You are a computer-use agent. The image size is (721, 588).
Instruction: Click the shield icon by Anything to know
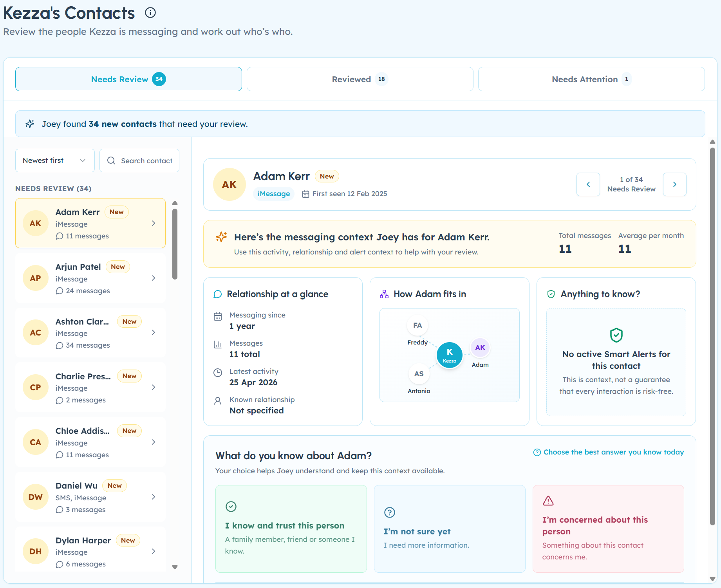click(551, 294)
